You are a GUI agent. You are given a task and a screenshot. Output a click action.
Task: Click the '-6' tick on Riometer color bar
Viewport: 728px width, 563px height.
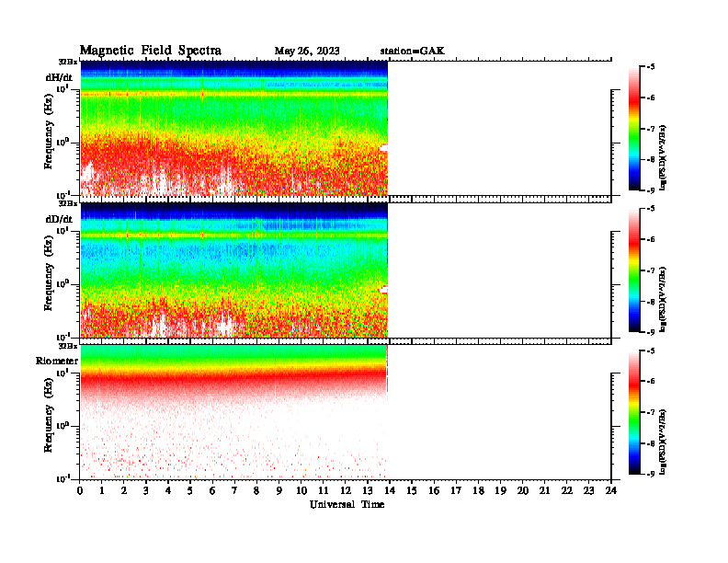tap(651, 382)
